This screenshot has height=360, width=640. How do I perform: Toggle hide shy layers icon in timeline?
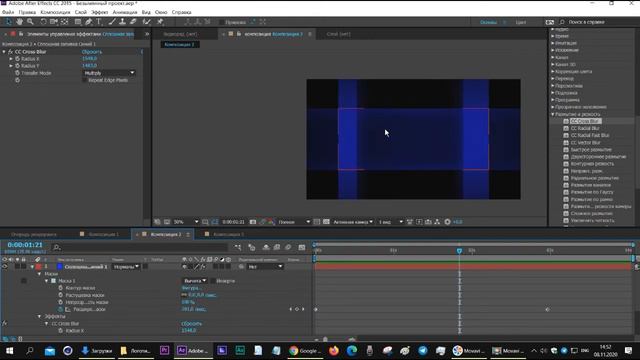coord(266,247)
